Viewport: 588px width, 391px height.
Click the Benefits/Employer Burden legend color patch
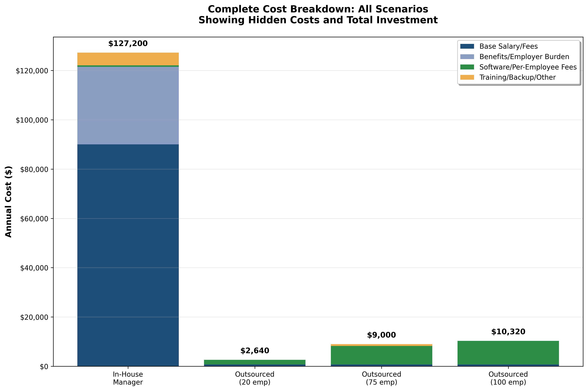tap(467, 57)
